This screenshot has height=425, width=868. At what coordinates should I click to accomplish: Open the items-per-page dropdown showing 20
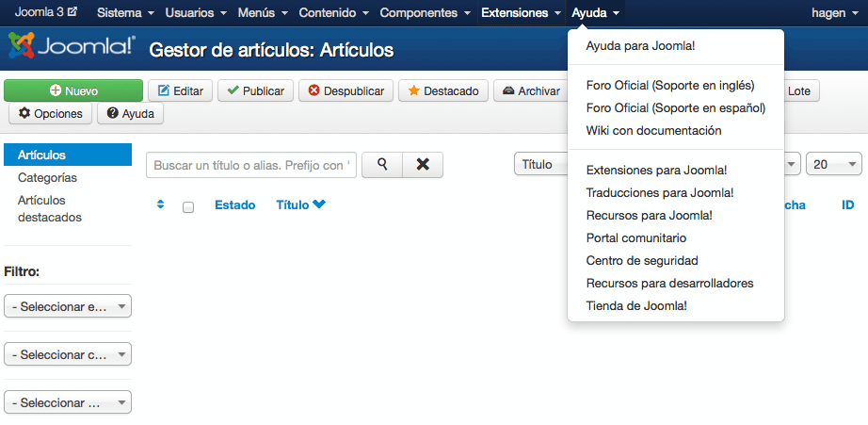[833, 164]
